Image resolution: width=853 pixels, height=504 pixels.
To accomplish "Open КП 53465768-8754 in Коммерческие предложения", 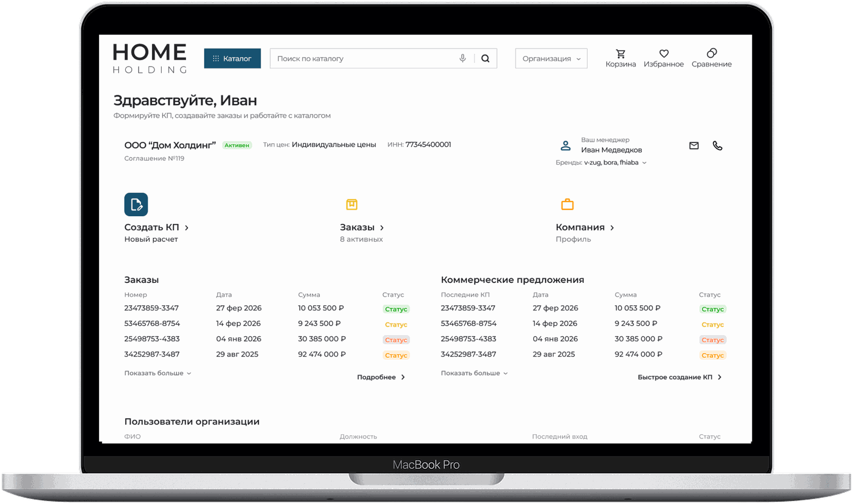I will (x=469, y=323).
